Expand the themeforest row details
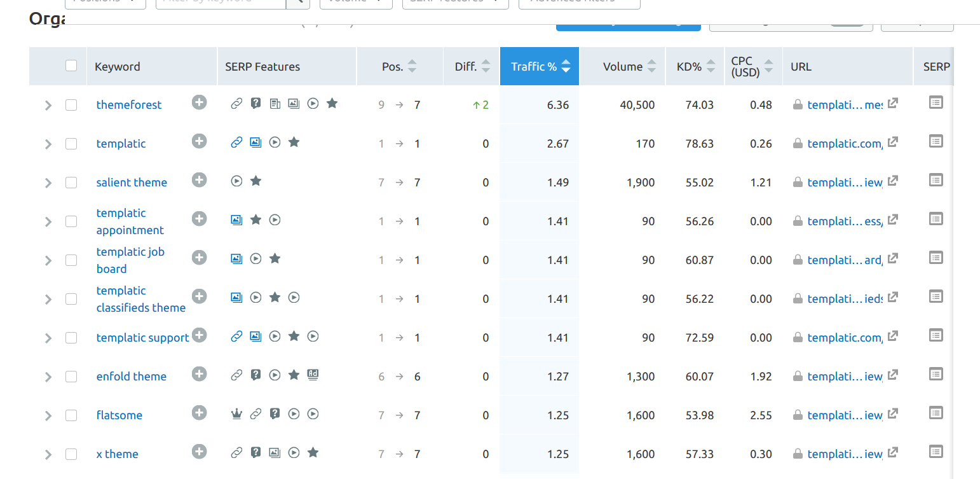 click(48, 106)
